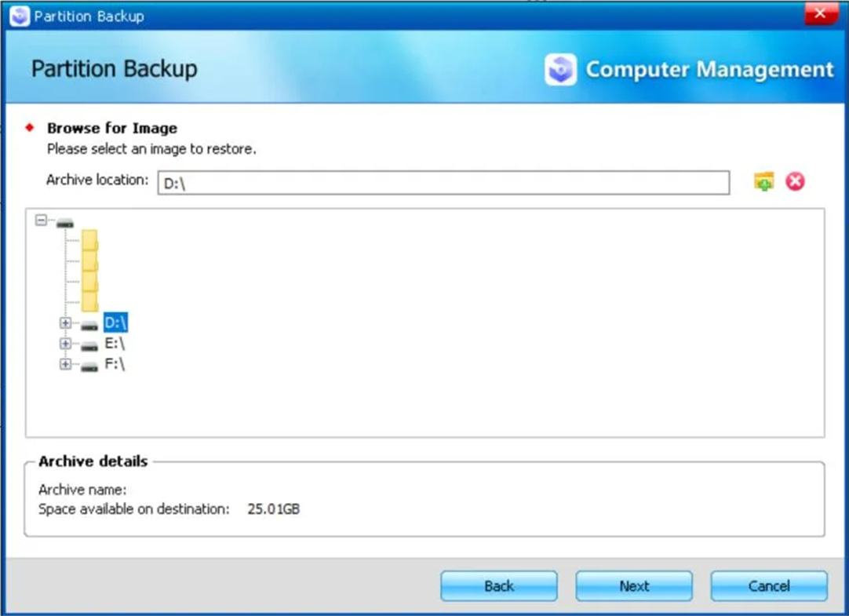This screenshot has width=849, height=616.
Task: Click the add archive location folder icon
Action: click(763, 181)
